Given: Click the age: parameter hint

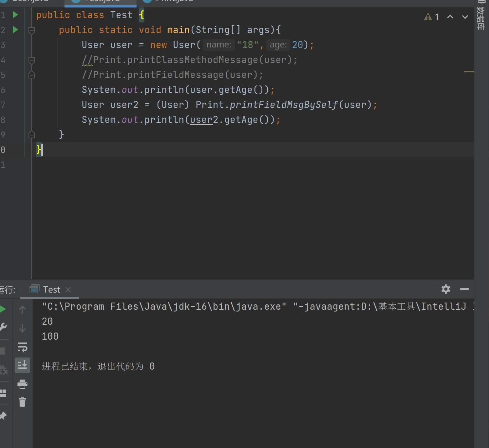Looking at the screenshot, I should (x=278, y=45).
